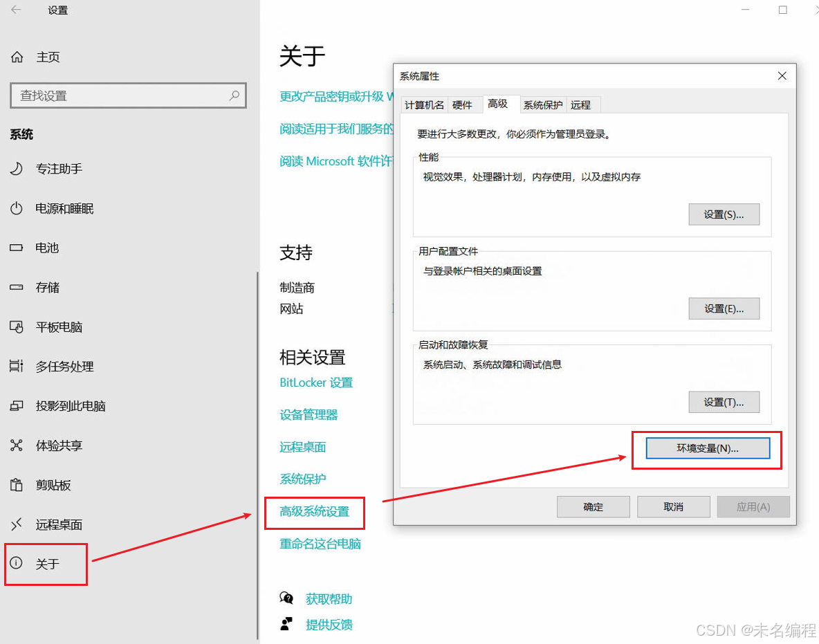Open 投影到此电脑 settings page
Viewport: 819px width, 644px height.
coord(71,406)
